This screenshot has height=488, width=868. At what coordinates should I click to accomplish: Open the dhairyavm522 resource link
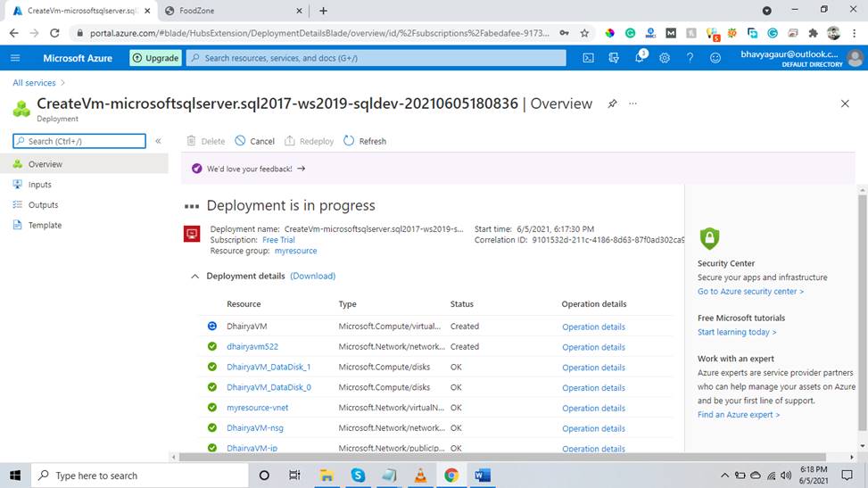[252, 346]
